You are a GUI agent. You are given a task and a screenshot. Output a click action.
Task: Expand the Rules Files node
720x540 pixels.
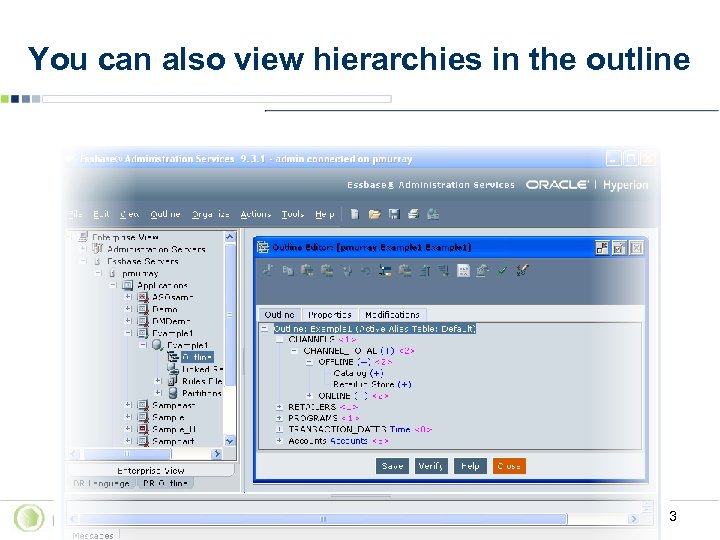click(158, 381)
